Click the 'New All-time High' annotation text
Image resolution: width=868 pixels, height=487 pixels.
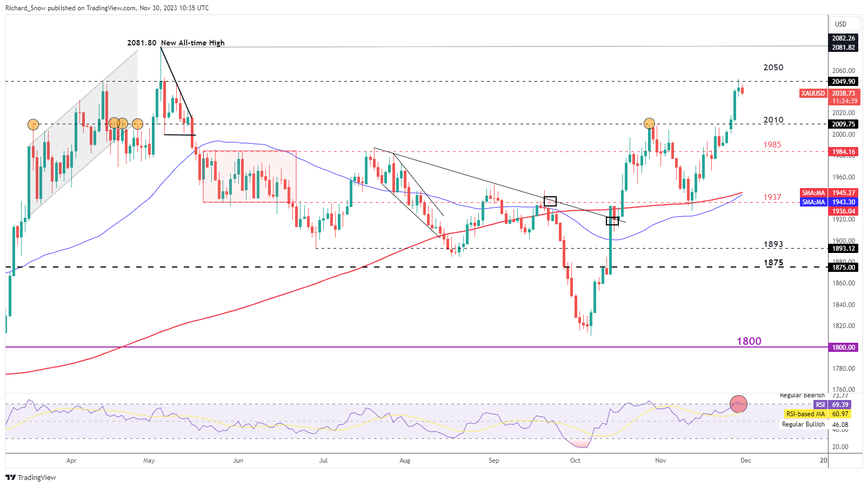tap(192, 43)
